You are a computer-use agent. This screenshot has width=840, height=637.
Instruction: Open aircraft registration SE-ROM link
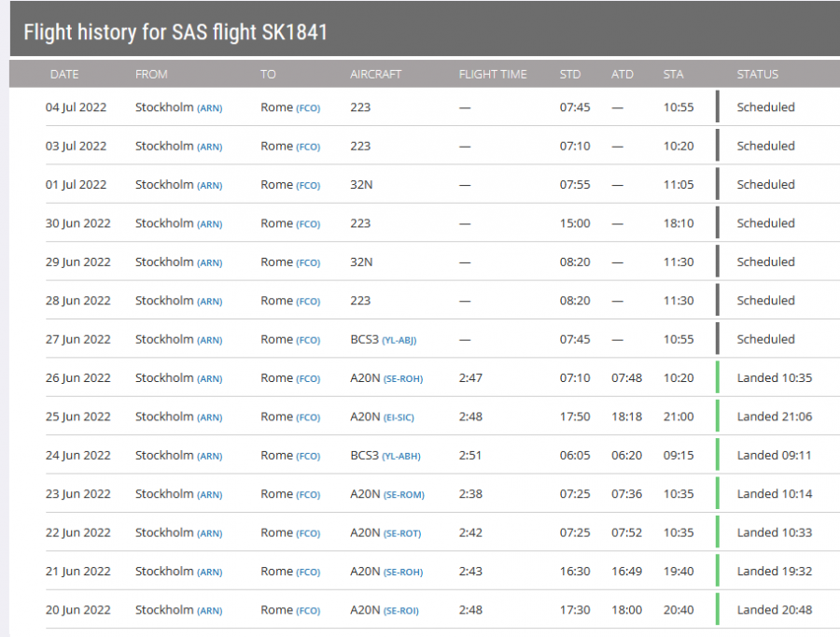point(403,496)
